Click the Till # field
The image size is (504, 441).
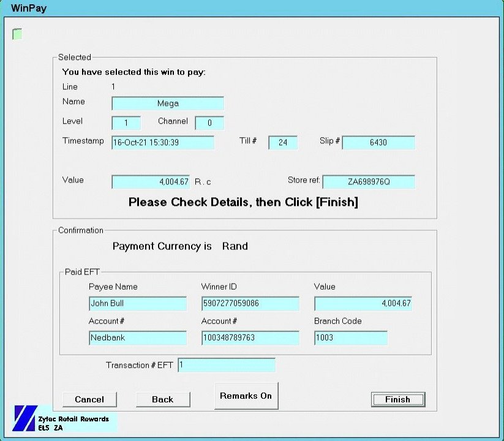tap(283, 143)
